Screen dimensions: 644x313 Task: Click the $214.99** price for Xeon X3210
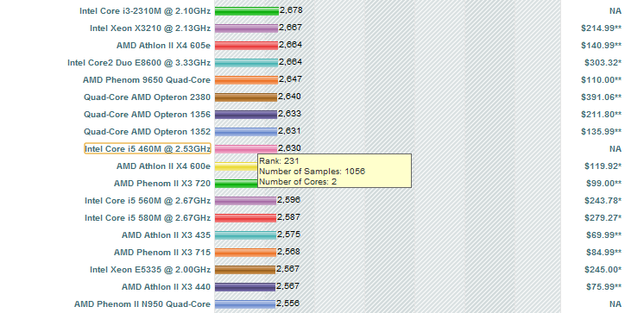(x=601, y=28)
